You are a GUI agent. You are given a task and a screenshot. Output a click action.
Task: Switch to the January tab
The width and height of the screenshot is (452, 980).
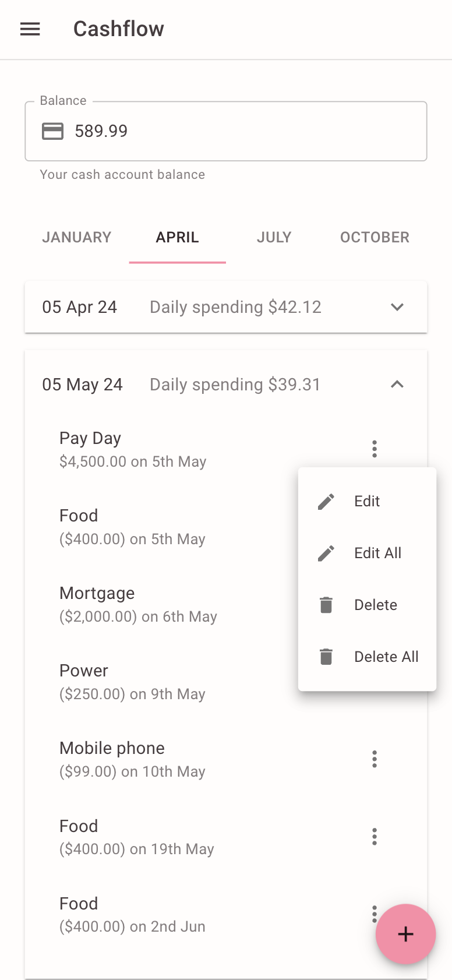click(x=76, y=238)
